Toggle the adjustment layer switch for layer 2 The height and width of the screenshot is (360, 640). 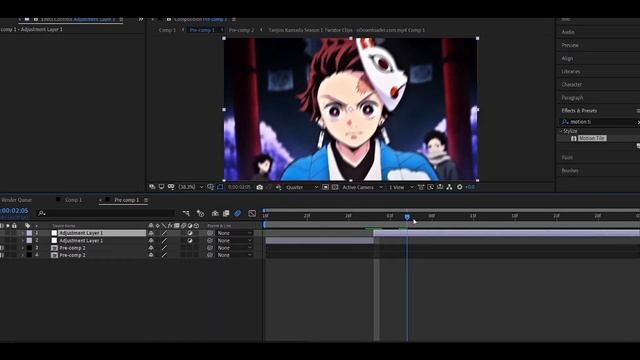click(x=190, y=240)
